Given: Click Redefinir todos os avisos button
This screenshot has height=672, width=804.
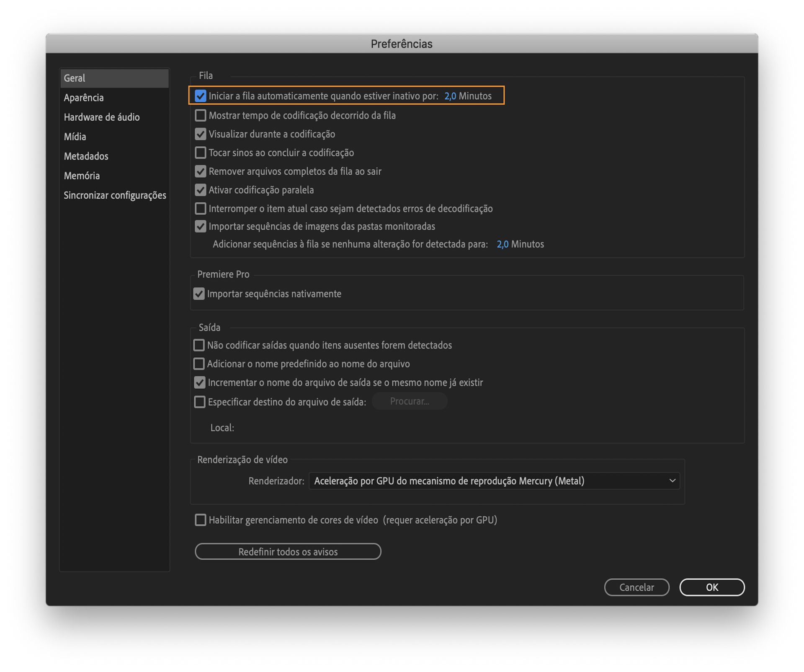Looking at the screenshot, I should (288, 552).
